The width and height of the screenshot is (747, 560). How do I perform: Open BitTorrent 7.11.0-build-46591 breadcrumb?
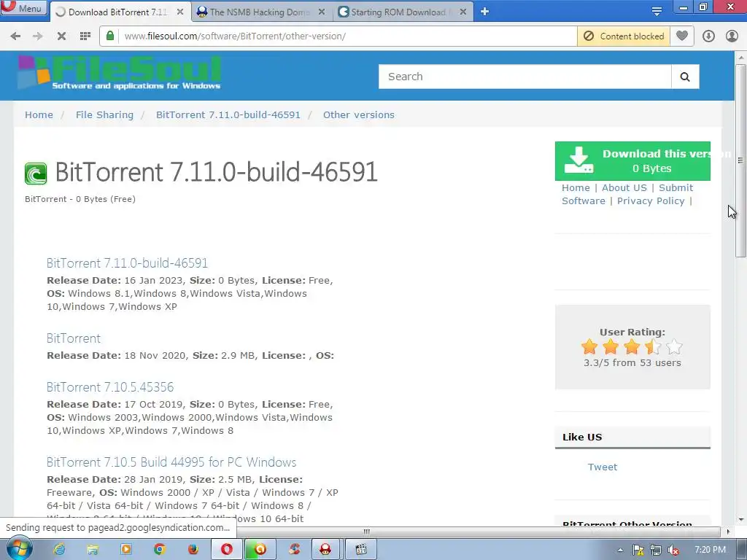tap(228, 114)
